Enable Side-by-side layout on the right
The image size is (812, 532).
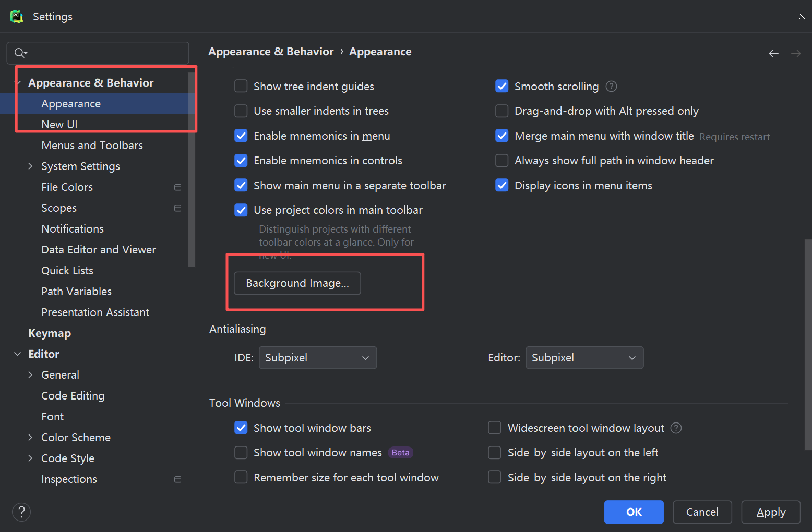point(494,477)
